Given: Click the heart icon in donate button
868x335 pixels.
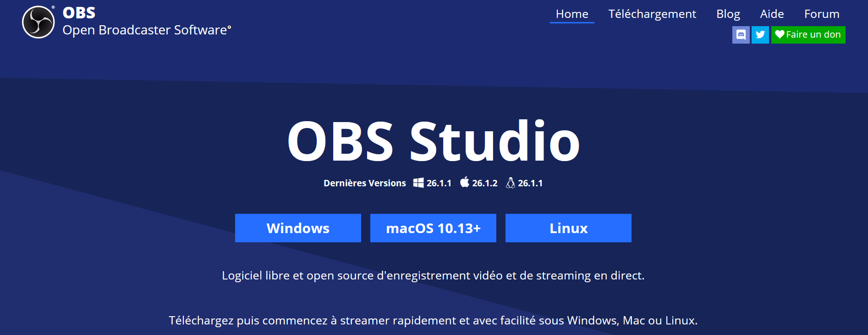Looking at the screenshot, I should 780,34.
